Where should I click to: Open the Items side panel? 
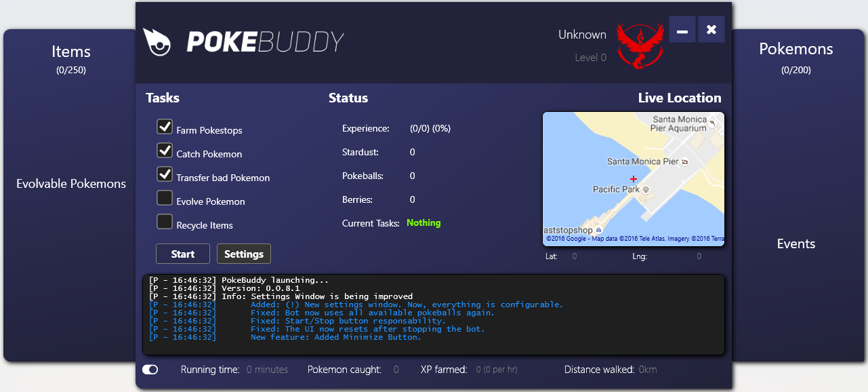(x=71, y=52)
